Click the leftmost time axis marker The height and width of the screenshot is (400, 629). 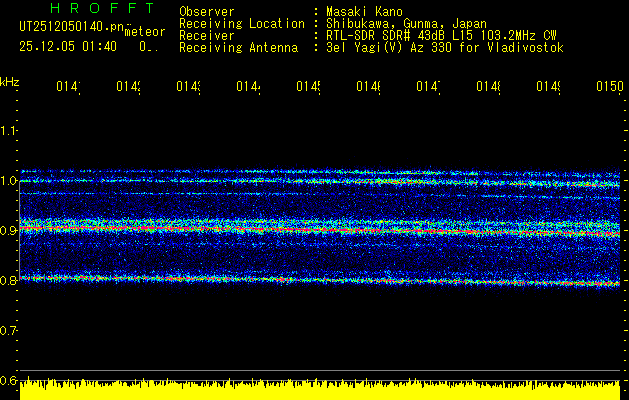point(67,88)
